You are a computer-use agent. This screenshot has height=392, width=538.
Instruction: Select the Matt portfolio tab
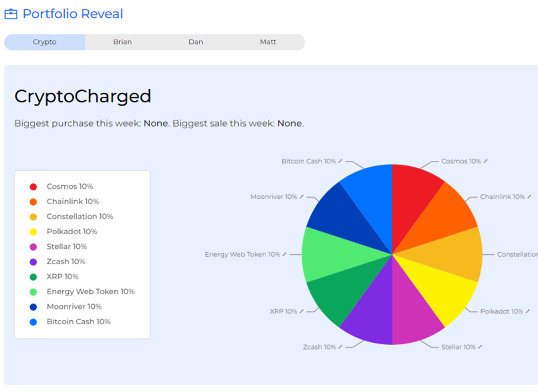268,42
